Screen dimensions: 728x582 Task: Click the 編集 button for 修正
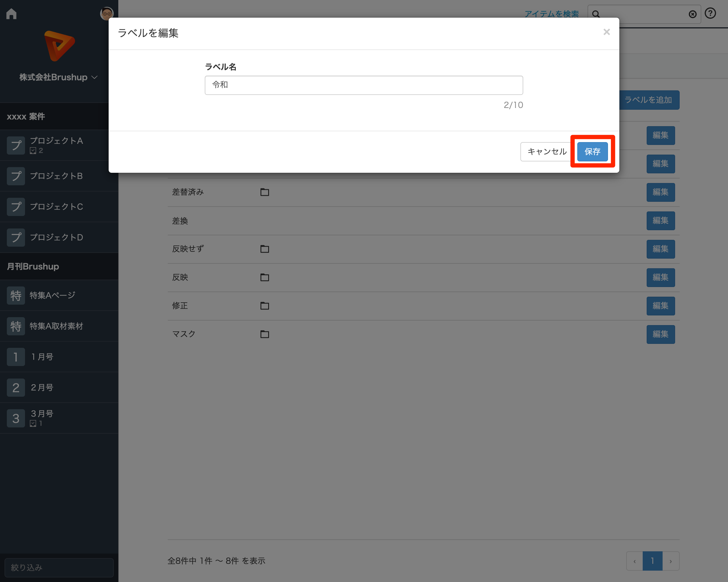(660, 306)
